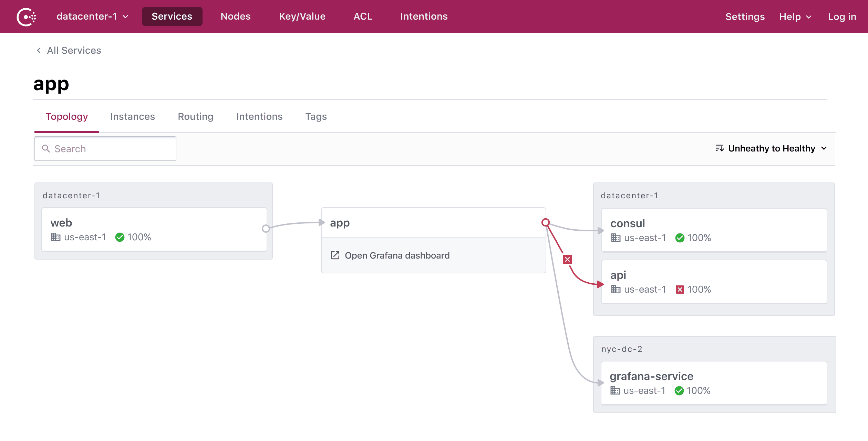
Task: Click the red failing check icon on api card
Action: tap(680, 290)
